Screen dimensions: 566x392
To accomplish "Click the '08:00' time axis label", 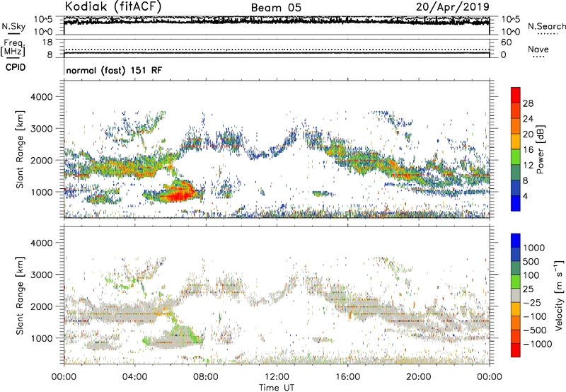I will 206,377.
